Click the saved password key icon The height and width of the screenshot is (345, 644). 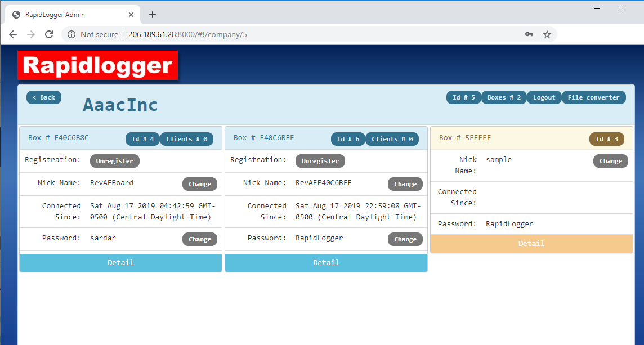tap(529, 34)
